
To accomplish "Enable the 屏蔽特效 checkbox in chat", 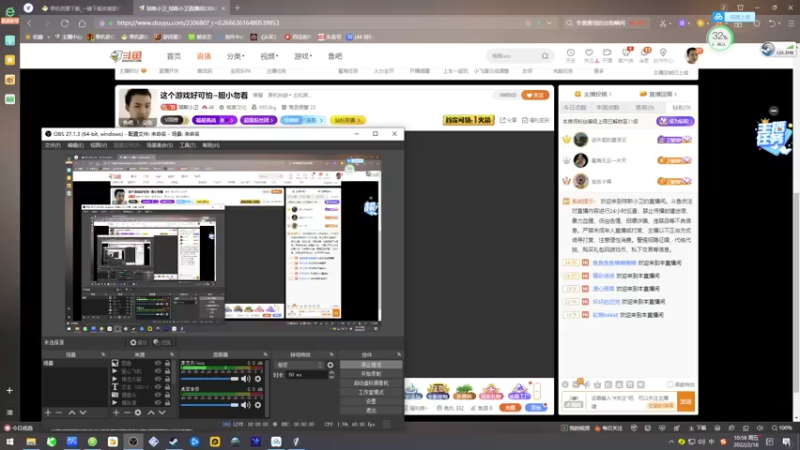I will [670, 384].
